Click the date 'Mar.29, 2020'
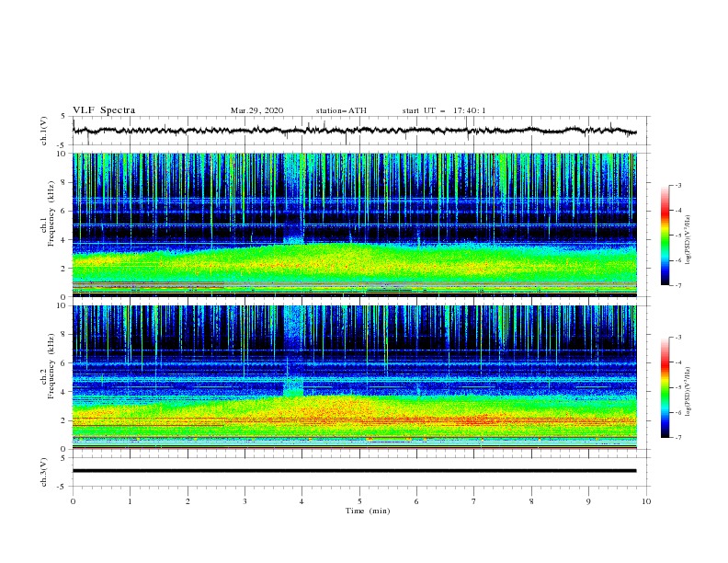This screenshot has width=728, height=563. (x=256, y=110)
